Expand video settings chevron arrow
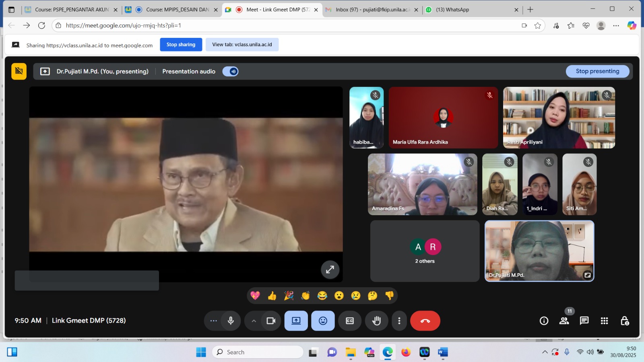This screenshot has height=362, width=644. click(x=254, y=321)
